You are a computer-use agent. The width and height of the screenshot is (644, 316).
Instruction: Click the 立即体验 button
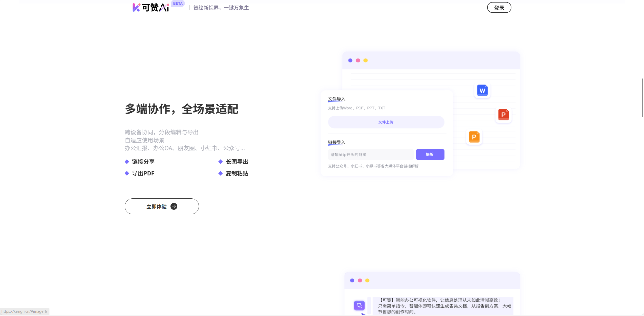162,206
